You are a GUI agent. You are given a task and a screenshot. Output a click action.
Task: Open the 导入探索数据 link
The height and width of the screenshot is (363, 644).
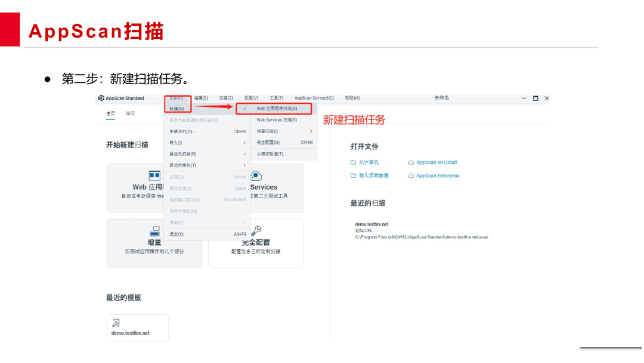click(x=374, y=176)
